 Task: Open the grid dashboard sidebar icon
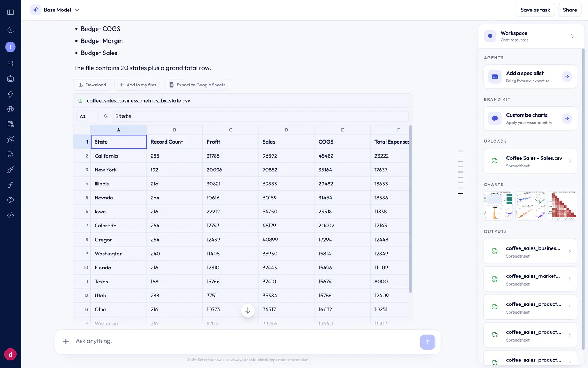coord(10,64)
